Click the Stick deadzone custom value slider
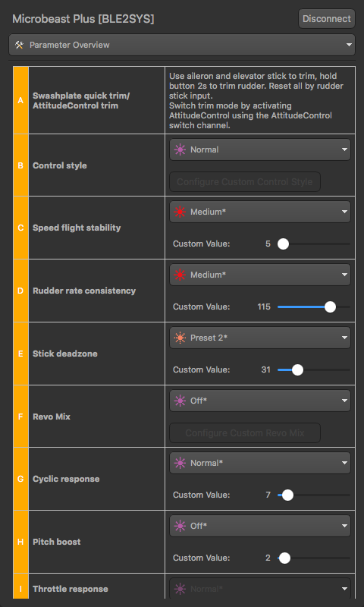This screenshot has height=607, width=364. coord(314,370)
